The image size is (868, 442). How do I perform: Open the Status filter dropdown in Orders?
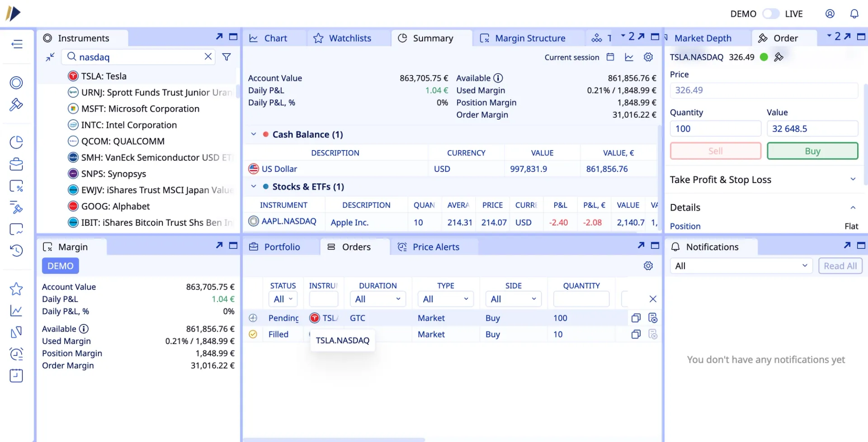(283, 299)
